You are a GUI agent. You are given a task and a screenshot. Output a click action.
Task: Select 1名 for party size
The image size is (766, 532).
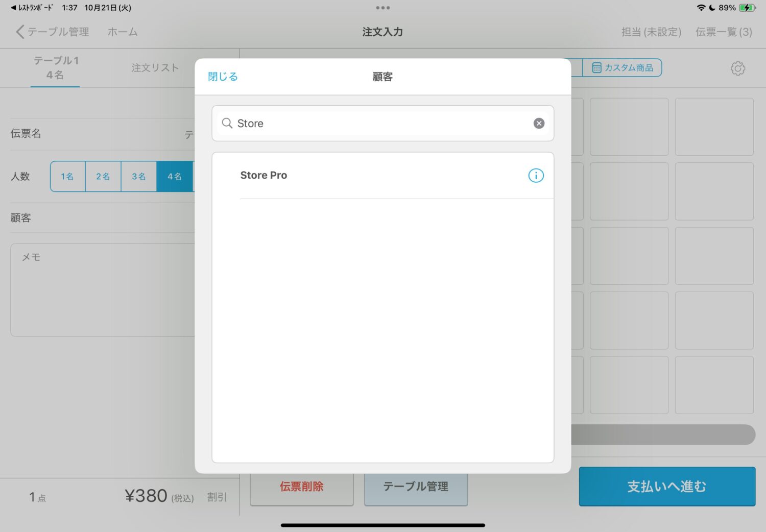(67, 177)
